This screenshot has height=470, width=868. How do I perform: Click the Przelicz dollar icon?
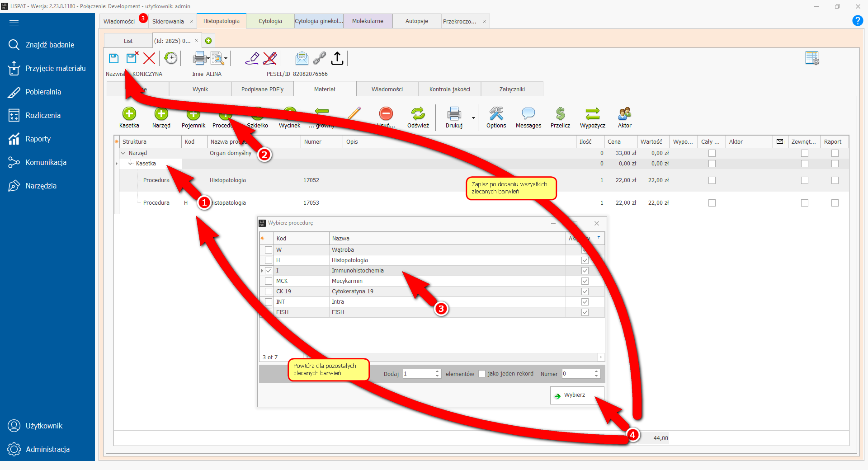(560, 114)
